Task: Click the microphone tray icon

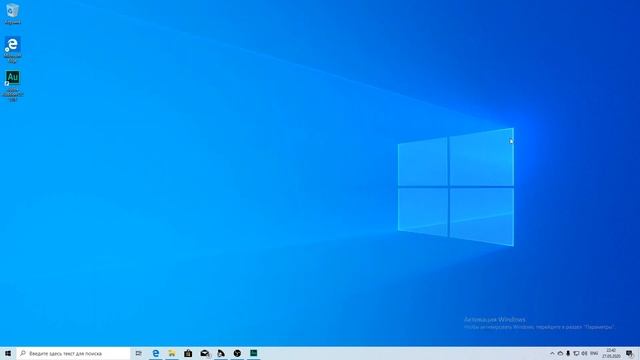Action: coord(568,353)
